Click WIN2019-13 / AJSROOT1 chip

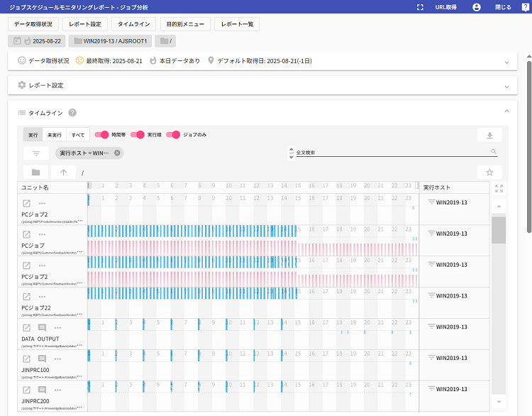point(110,41)
